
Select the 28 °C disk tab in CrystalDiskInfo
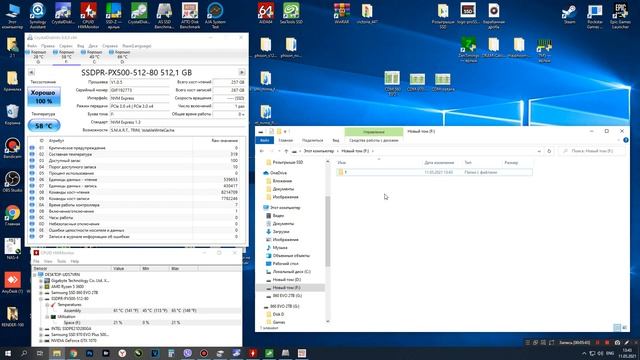pos(38,57)
